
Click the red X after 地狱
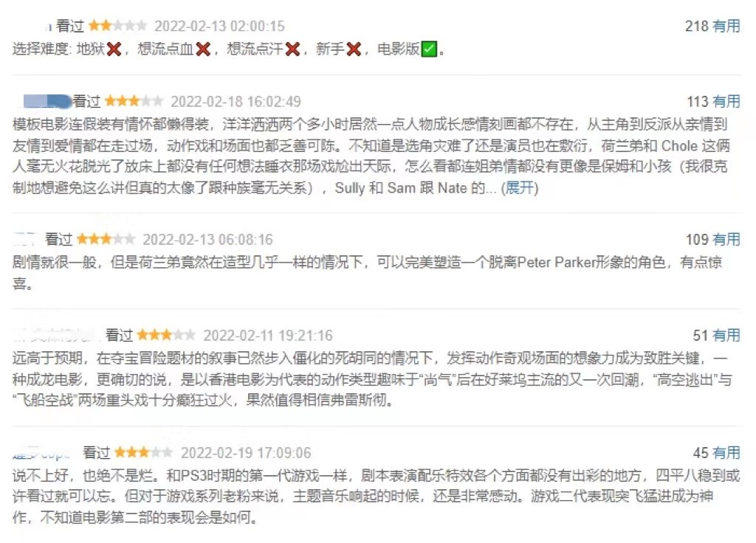[x=114, y=49]
